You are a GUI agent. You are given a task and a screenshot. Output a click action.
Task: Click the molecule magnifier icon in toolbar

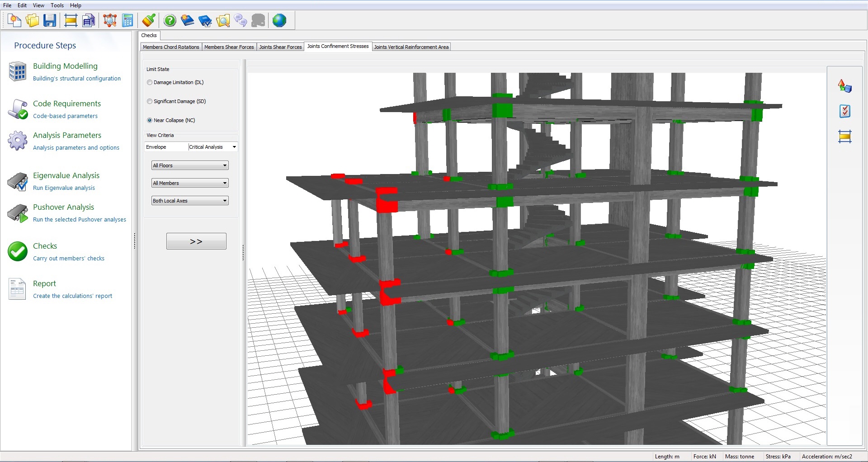pyautogui.click(x=109, y=20)
